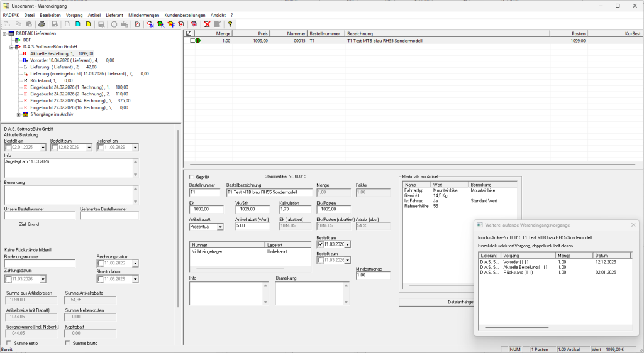Open the Kundenbestellungen menu
Image resolution: width=644 pixels, height=353 pixels.
tap(186, 14)
